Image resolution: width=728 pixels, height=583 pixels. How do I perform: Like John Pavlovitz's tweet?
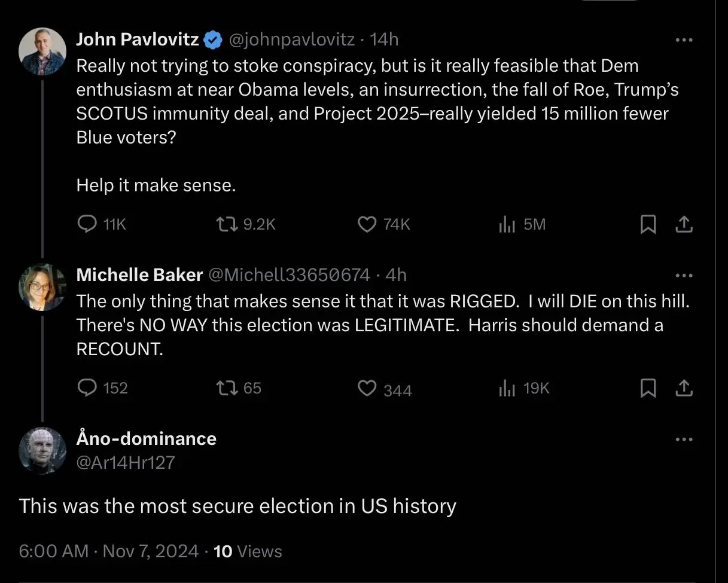pyautogui.click(x=366, y=224)
